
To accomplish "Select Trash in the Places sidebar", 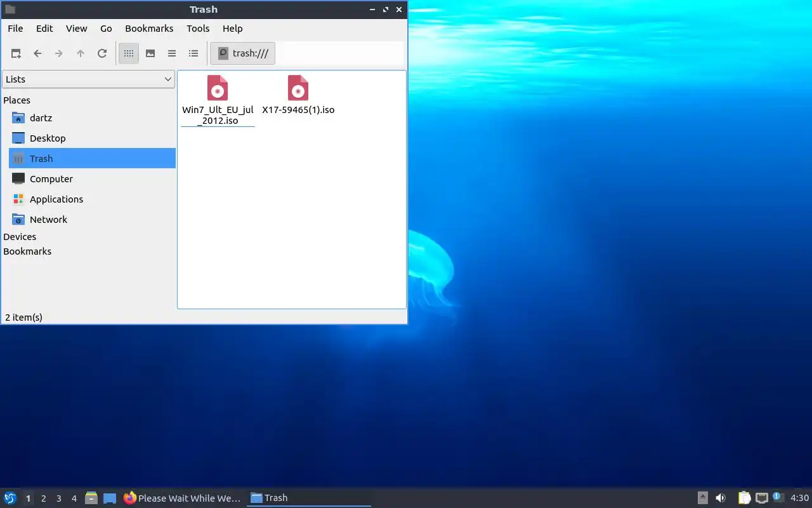I will point(92,159).
